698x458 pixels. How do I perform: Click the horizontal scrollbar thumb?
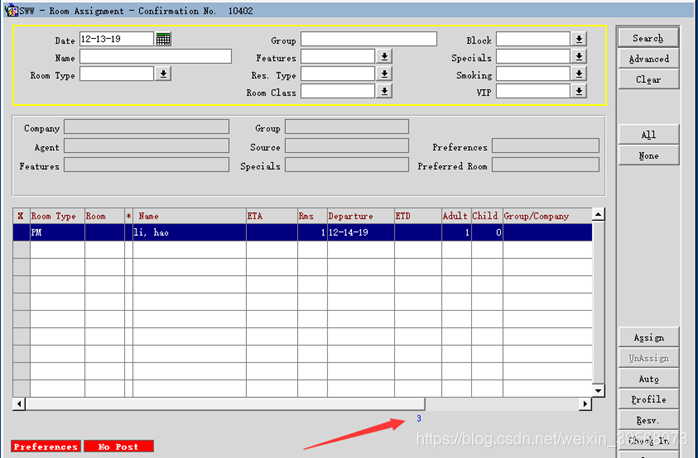click(x=225, y=404)
